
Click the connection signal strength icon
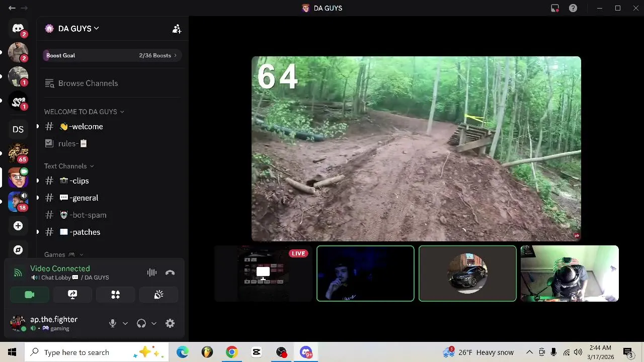18,273
